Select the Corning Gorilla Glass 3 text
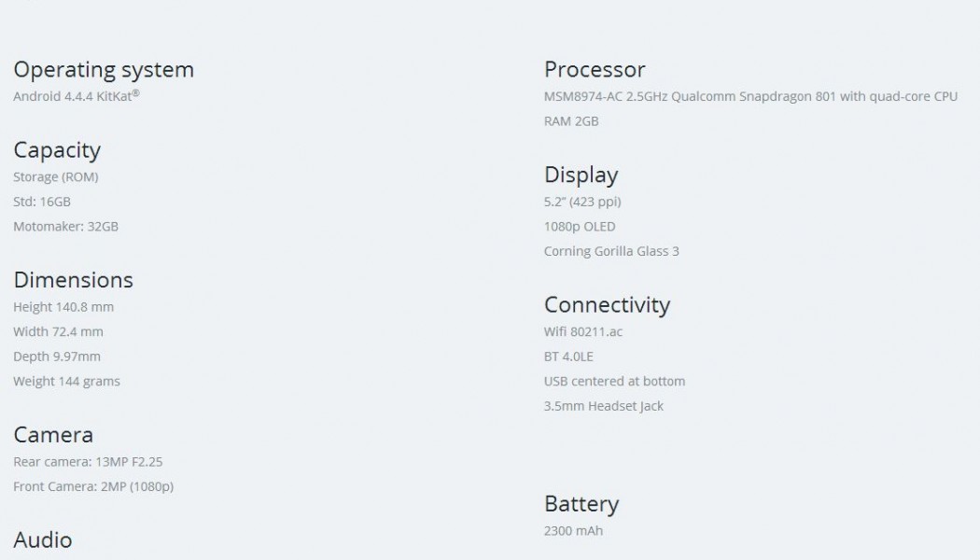This screenshot has height=560, width=980. coord(611,252)
